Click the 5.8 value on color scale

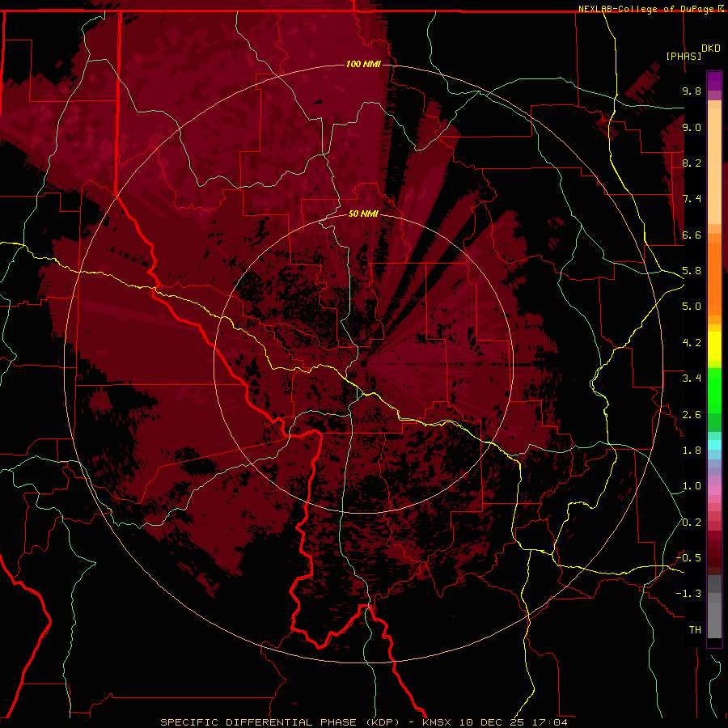tap(692, 271)
